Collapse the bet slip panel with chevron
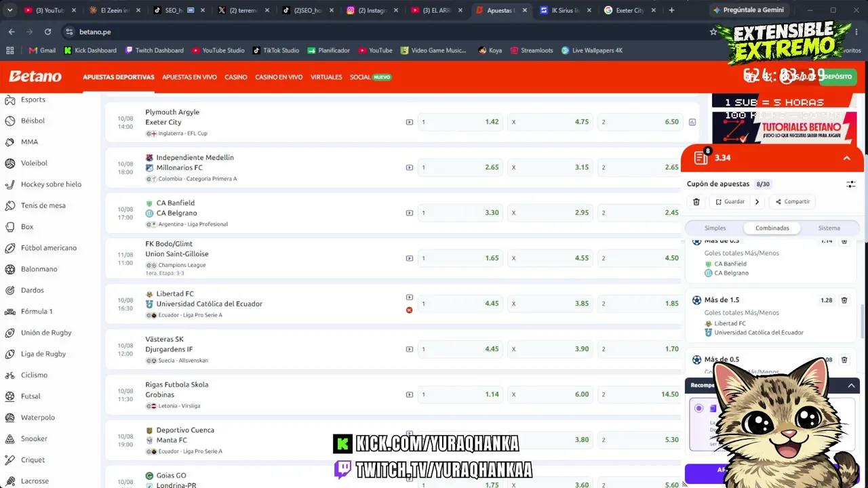868x488 pixels. point(846,158)
